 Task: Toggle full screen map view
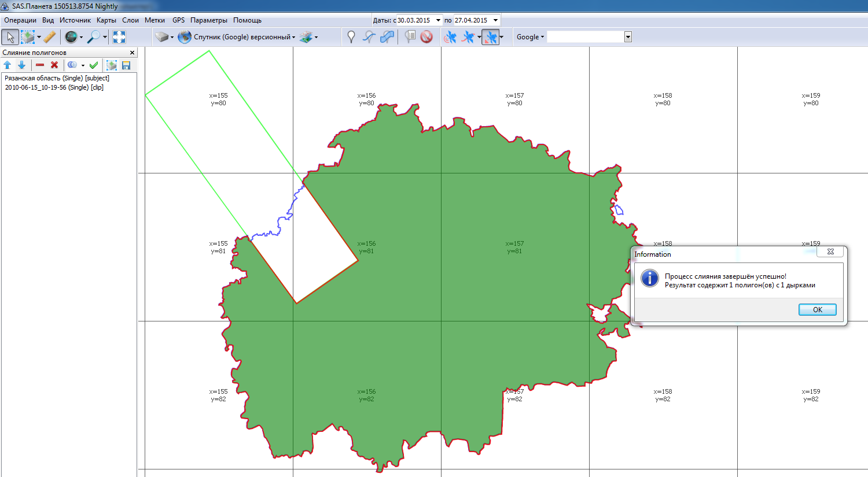[x=119, y=37]
